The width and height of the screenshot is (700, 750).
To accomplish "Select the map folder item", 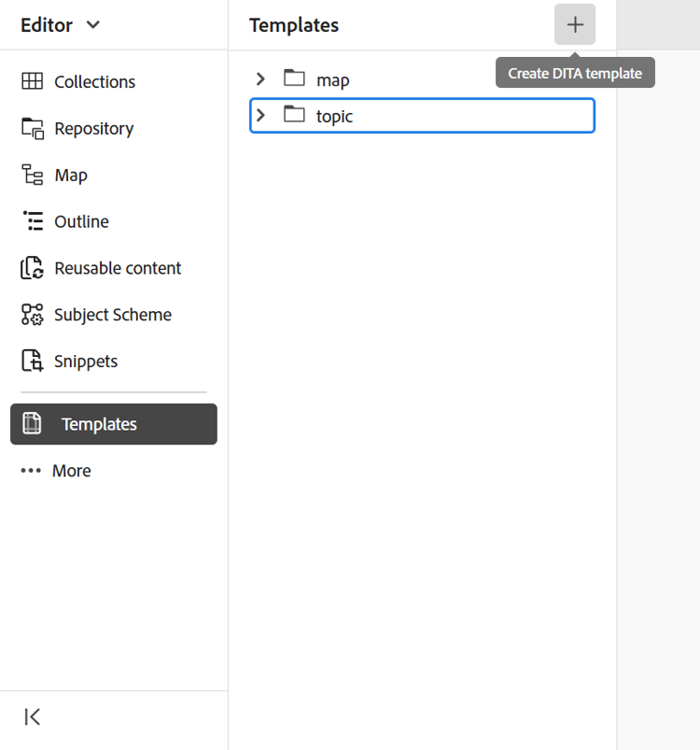I will click(333, 80).
